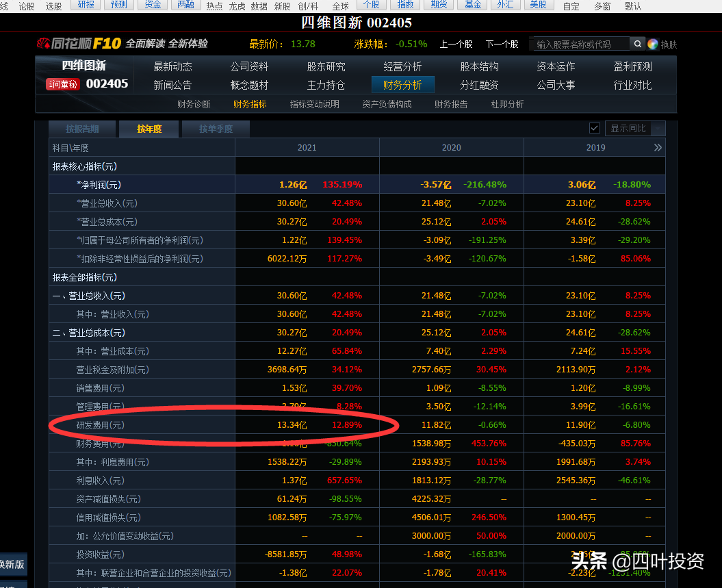
Task: Click 全球 in top toolbar
Action: coord(341,6)
